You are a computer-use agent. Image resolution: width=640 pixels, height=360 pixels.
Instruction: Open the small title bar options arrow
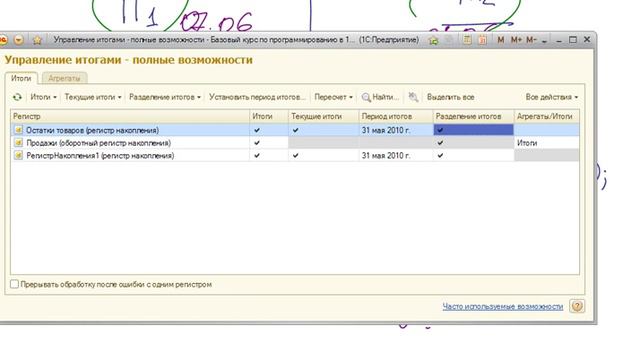[544, 41]
